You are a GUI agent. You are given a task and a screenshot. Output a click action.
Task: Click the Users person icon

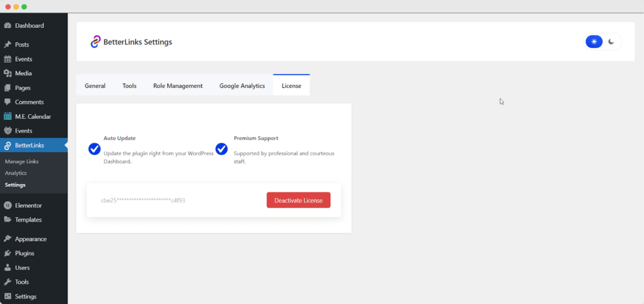tap(8, 268)
